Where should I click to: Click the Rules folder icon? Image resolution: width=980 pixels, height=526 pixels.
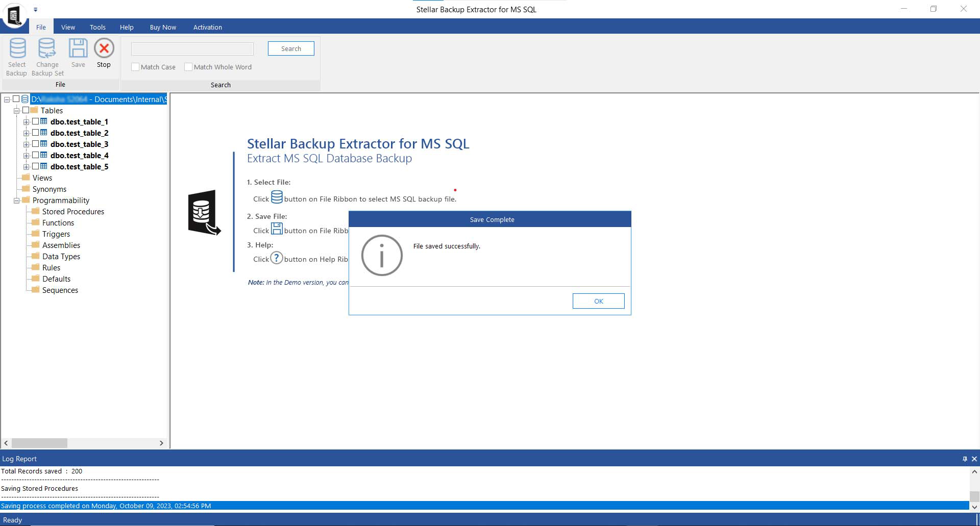(36, 267)
